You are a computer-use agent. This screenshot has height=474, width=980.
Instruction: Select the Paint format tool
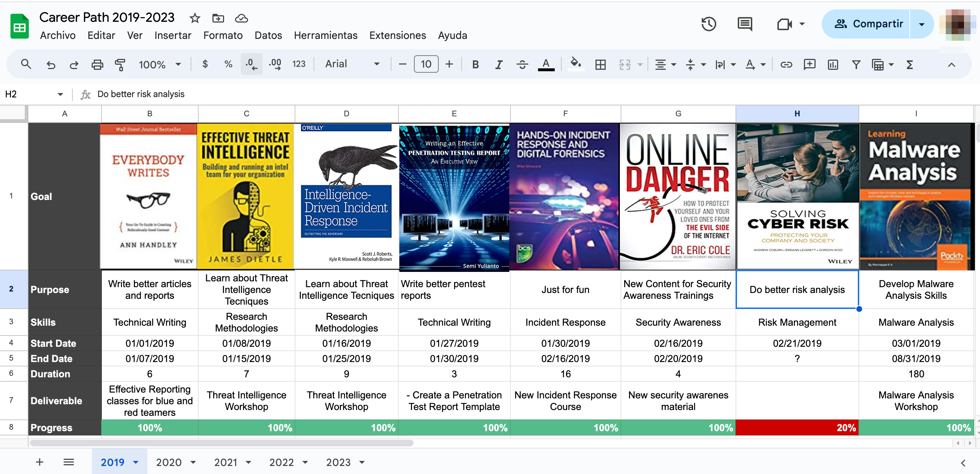pos(120,65)
